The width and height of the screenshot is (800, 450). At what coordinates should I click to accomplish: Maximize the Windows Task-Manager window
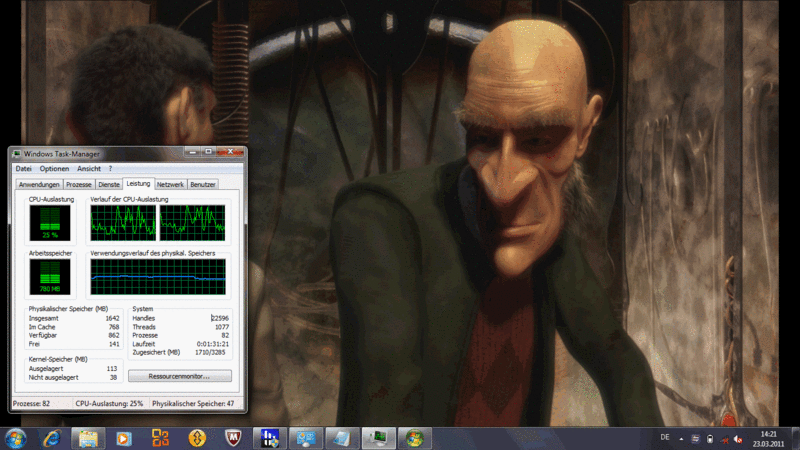[x=208, y=152]
